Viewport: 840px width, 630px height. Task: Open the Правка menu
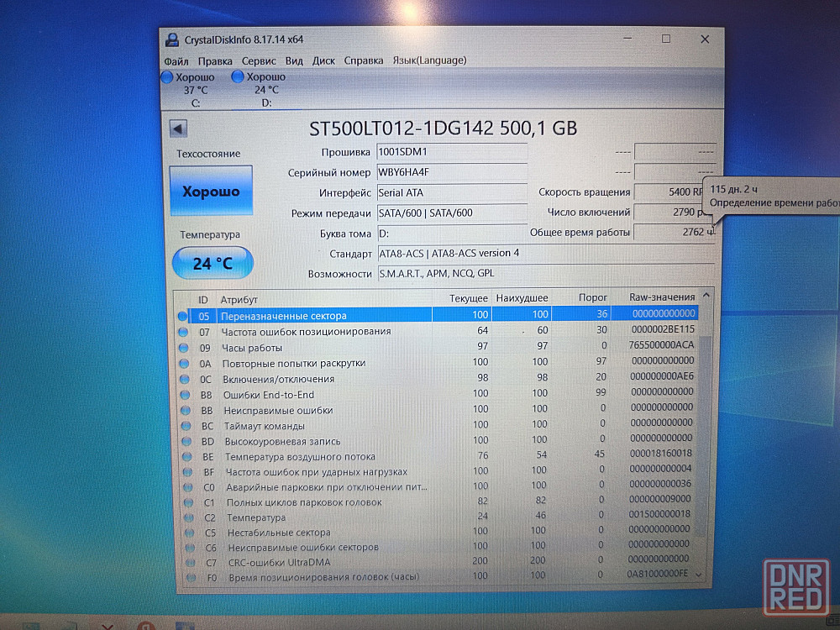tap(215, 61)
